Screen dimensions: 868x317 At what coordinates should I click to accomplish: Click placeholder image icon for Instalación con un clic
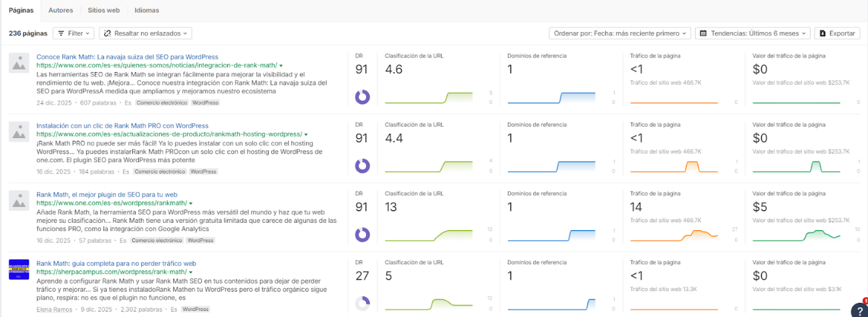pos(19,132)
